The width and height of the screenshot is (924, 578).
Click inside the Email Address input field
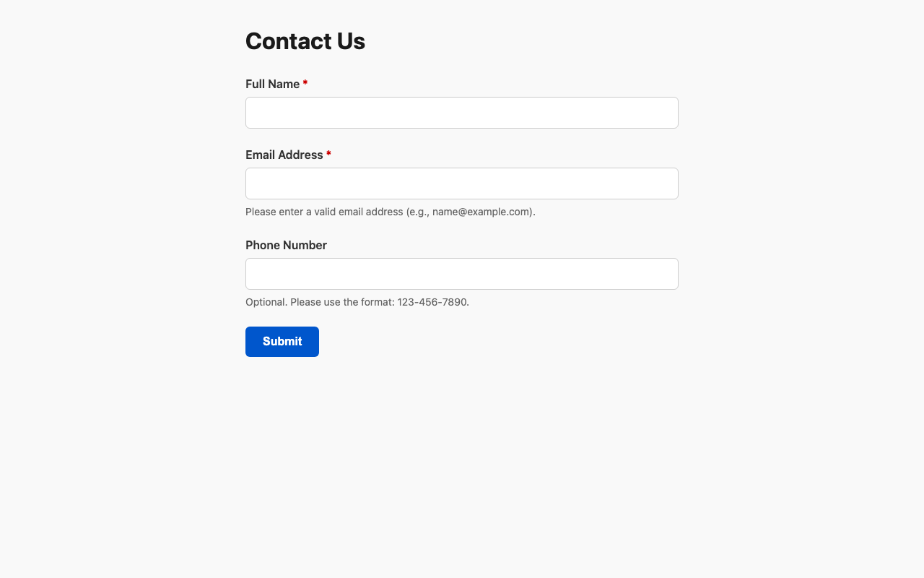pyautogui.click(x=462, y=184)
